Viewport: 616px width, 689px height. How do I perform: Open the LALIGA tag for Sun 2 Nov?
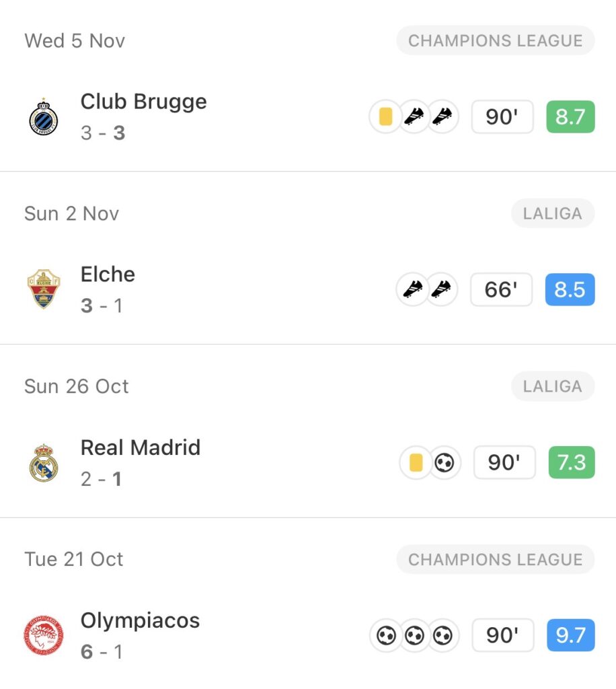553,213
